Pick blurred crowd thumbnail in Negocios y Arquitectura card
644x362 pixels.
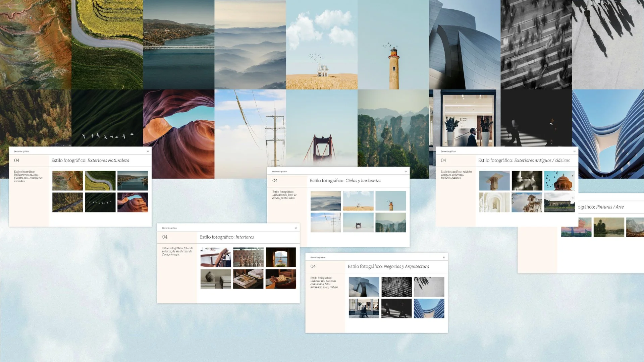[x=396, y=287]
